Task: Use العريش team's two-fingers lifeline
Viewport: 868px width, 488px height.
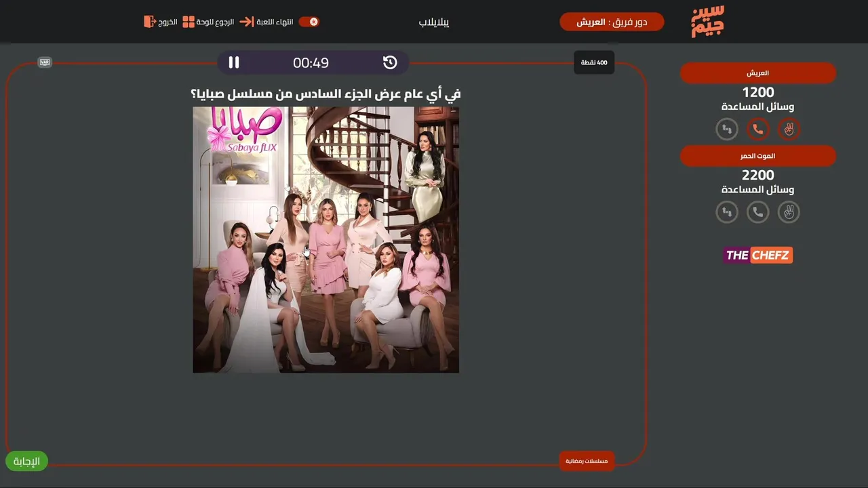Action: 789,129
